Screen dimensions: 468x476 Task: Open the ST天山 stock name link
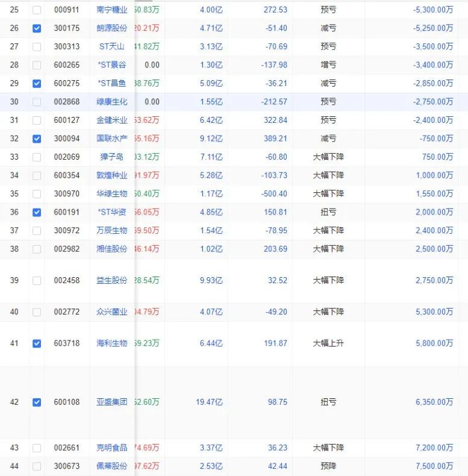111,47
